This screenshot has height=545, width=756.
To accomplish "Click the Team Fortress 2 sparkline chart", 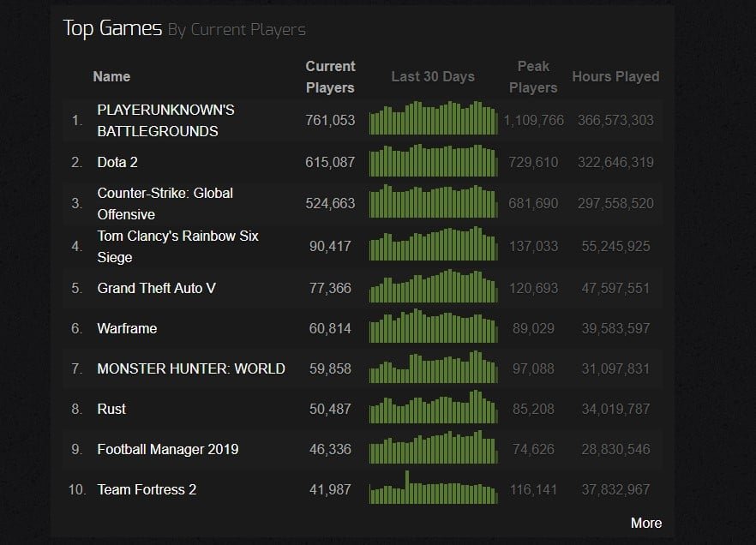I will (x=433, y=488).
